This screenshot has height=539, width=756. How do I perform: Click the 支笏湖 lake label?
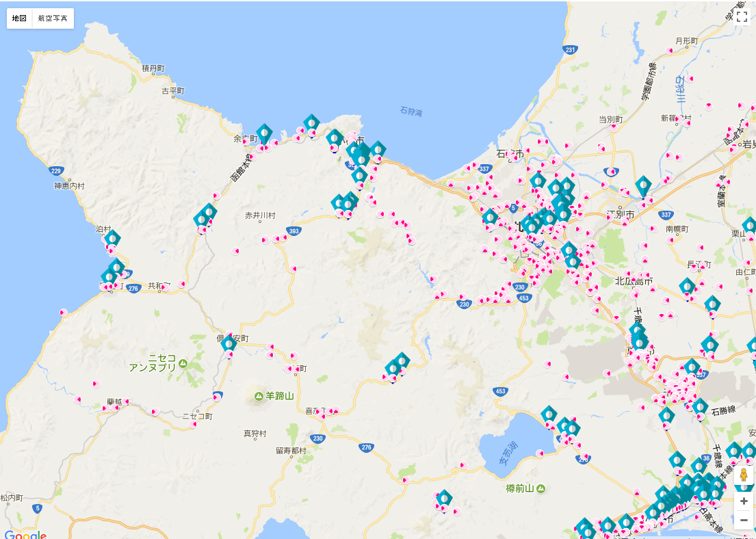pos(508,453)
